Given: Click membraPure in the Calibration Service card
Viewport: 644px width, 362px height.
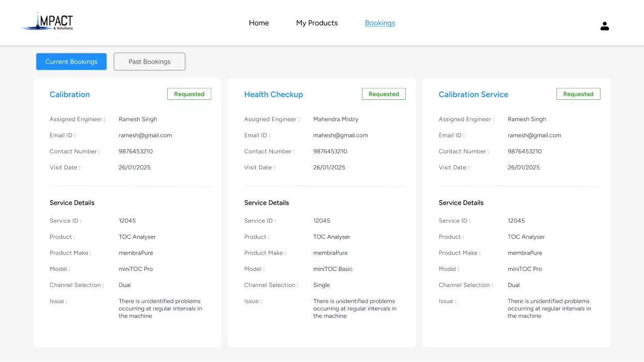Looking at the screenshot, I should [524, 253].
